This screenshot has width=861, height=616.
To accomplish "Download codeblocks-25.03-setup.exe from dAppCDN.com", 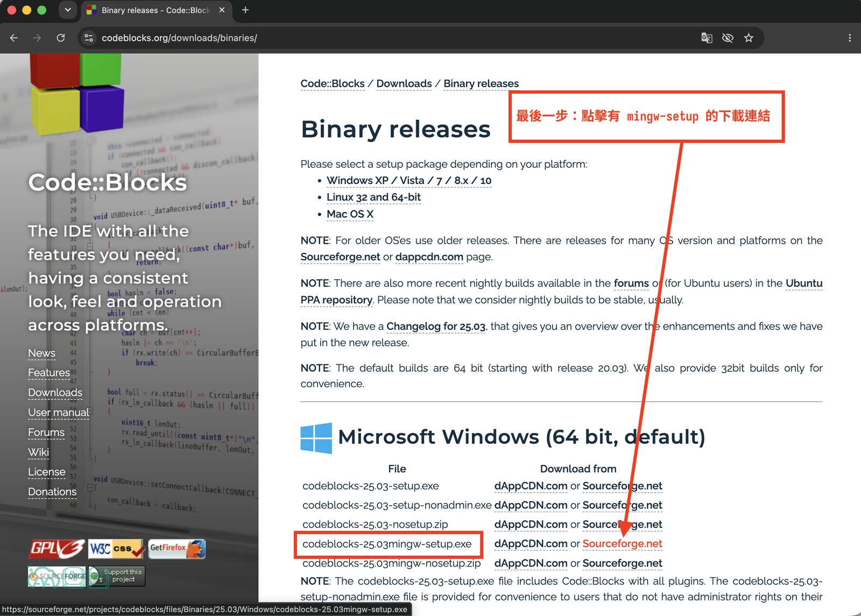I will pos(531,486).
